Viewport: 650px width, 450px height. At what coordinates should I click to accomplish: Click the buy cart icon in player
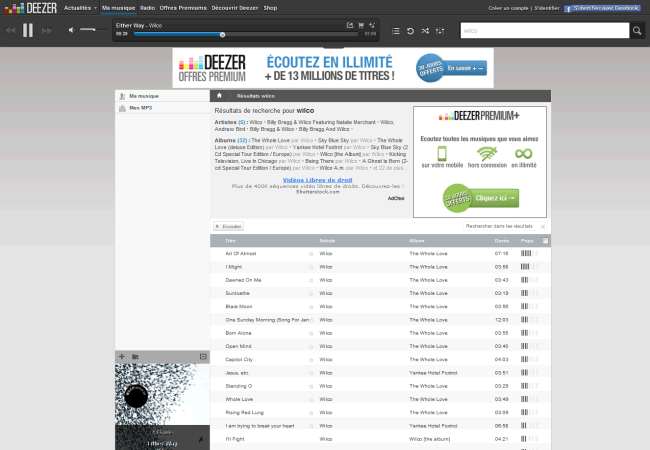(x=361, y=25)
